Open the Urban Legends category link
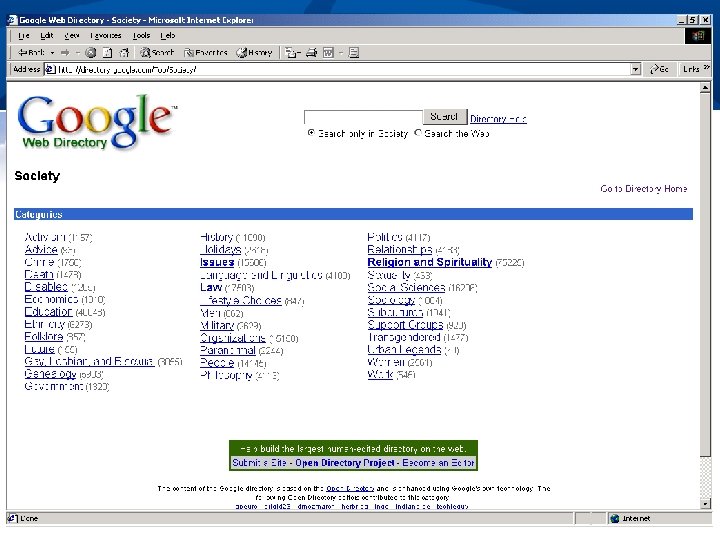 tap(404, 349)
